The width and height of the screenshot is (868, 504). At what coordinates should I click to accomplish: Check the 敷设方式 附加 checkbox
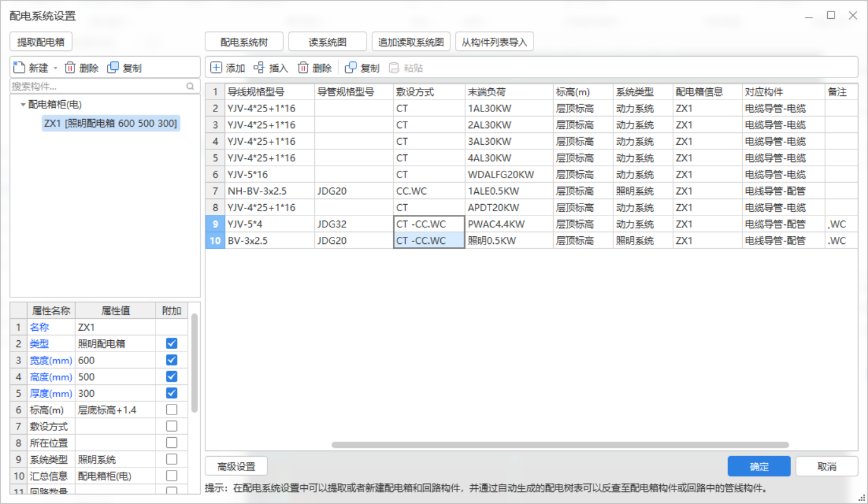[x=171, y=426]
